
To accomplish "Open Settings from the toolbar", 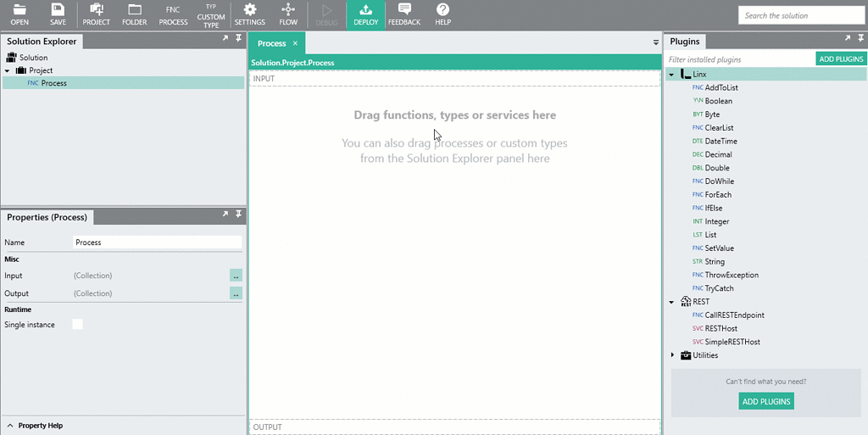I will pyautogui.click(x=250, y=15).
